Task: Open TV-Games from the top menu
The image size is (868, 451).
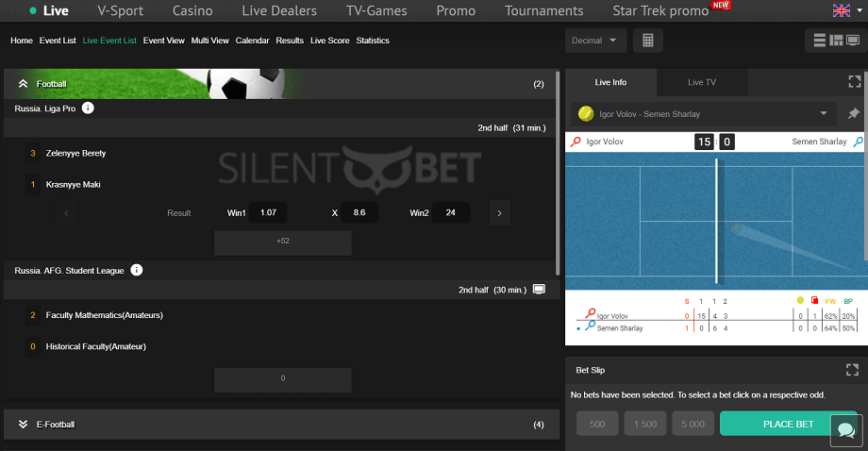Action: [x=376, y=10]
